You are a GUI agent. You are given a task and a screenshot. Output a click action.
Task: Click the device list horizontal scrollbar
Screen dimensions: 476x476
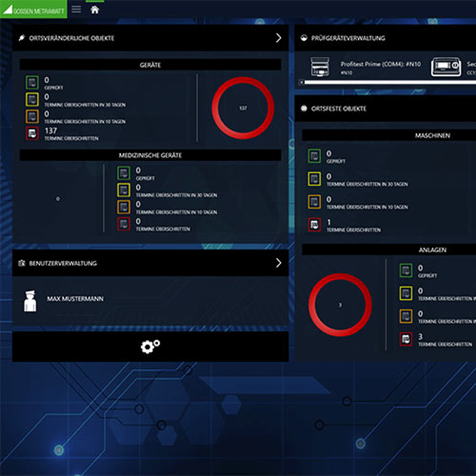387,82
